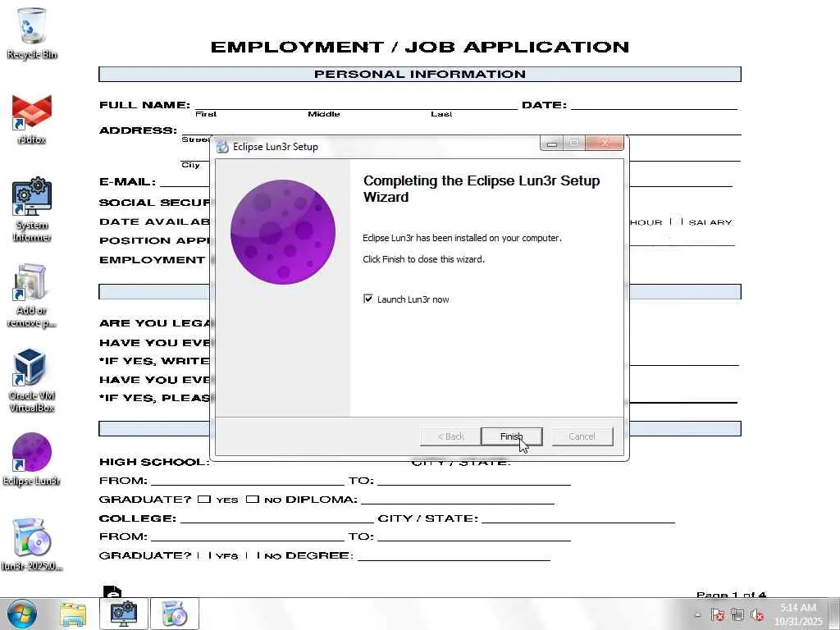Uncheck the Launch Lun3r now checkbox
Image resolution: width=840 pixels, height=630 pixels.
pos(368,299)
